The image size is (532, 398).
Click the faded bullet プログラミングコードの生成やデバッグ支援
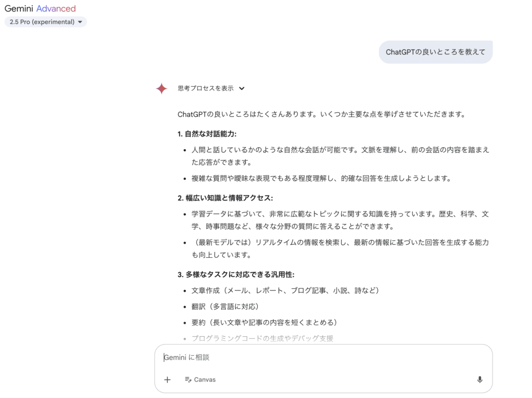262,338
